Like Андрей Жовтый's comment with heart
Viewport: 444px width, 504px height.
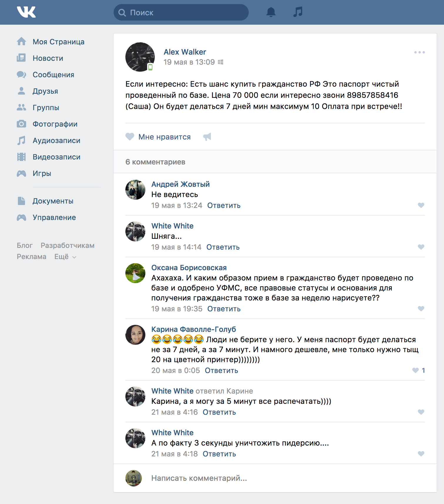[421, 205]
